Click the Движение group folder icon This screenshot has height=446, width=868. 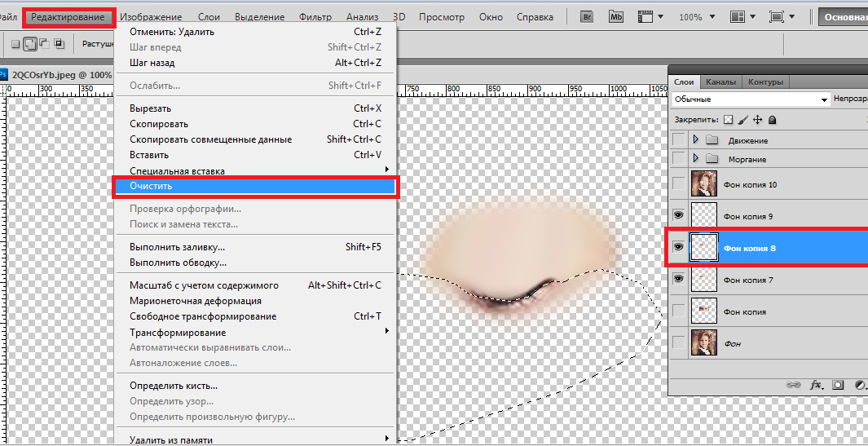[x=712, y=141]
